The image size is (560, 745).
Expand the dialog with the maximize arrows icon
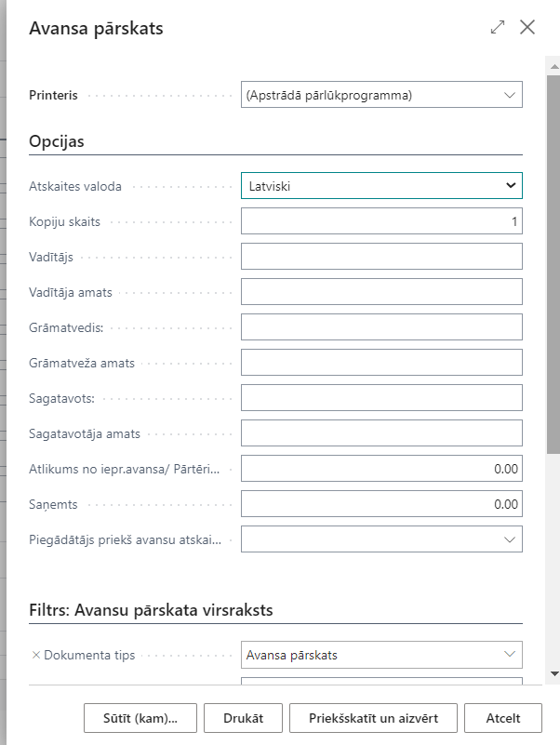[498, 28]
